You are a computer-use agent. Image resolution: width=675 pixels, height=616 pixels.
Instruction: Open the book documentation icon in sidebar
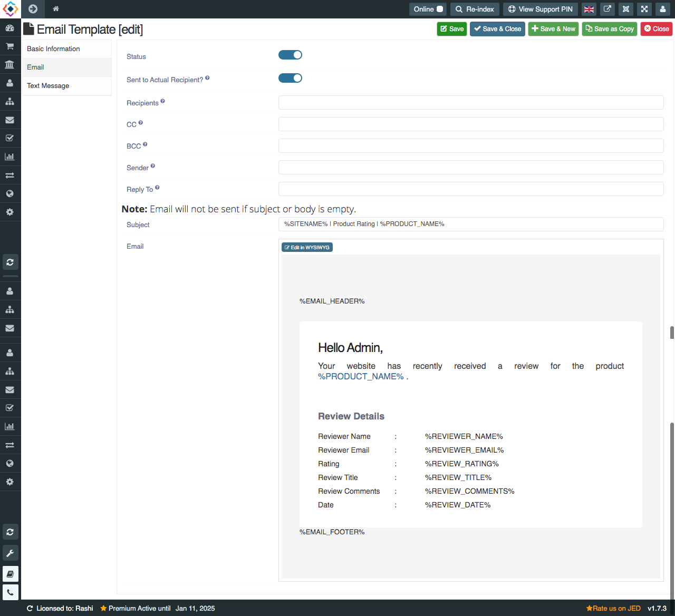(x=10, y=574)
